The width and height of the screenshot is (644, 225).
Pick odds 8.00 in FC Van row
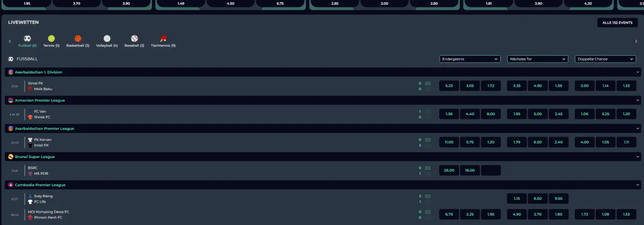tap(491, 114)
